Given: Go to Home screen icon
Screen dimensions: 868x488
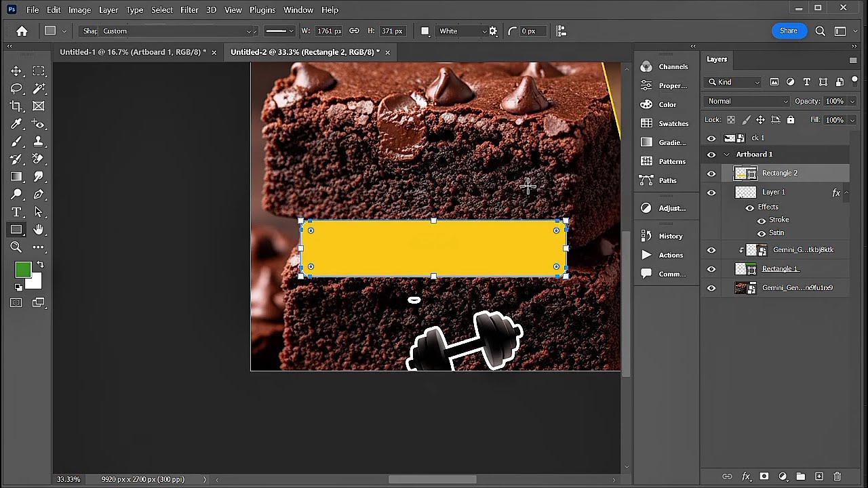Looking at the screenshot, I should pyautogui.click(x=22, y=31).
